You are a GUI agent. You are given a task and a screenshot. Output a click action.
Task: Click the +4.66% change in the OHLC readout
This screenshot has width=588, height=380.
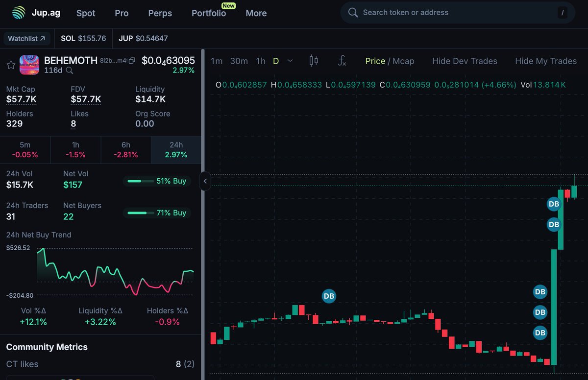point(499,85)
